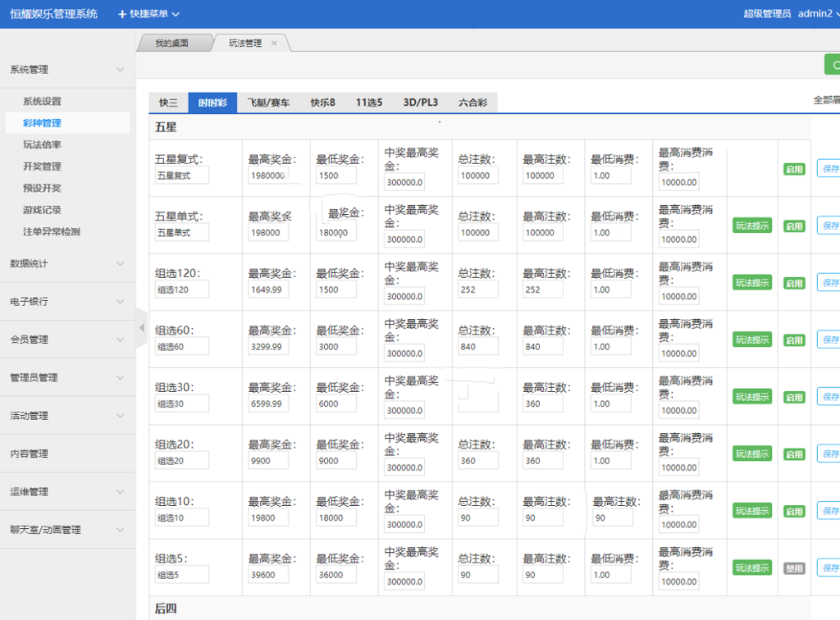The width and height of the screenshot is (840, 620).
Task: Switch to the 我的桌面 tab
Action: (172, 43)
